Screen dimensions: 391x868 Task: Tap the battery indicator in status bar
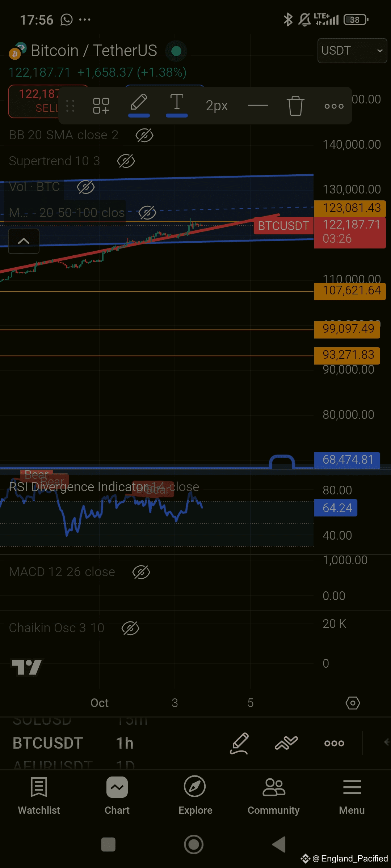(x=356, y=20)
